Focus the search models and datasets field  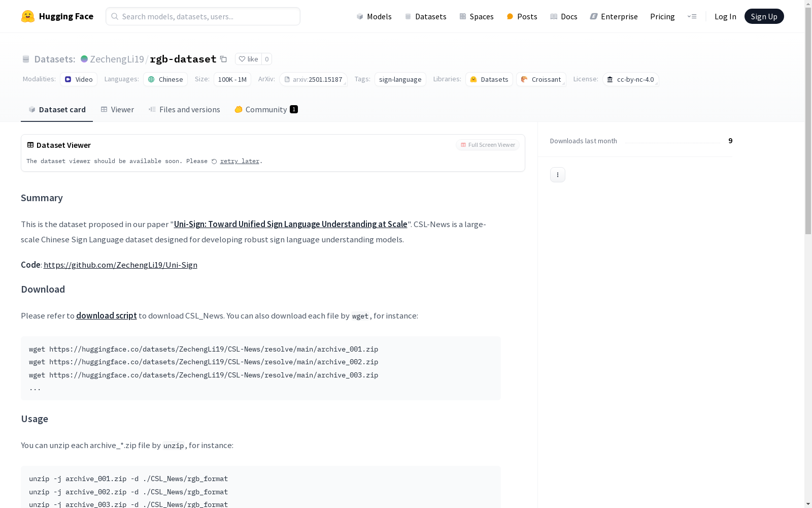203,16
